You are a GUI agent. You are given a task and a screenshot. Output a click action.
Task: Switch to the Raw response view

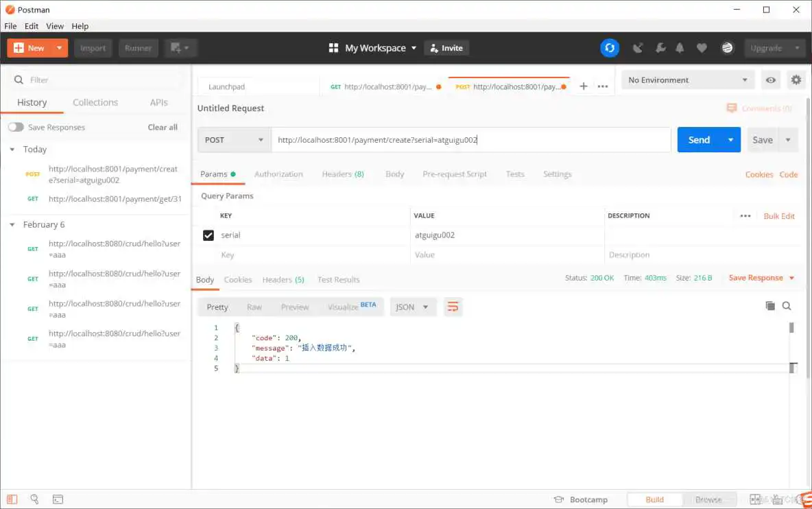click(x=254, y=307)
